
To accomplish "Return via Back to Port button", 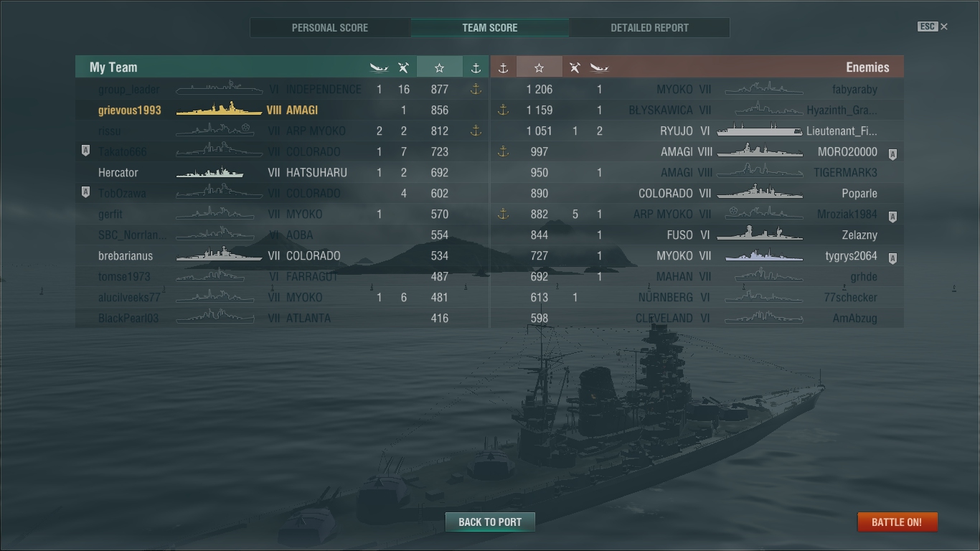I will (490, 522).
